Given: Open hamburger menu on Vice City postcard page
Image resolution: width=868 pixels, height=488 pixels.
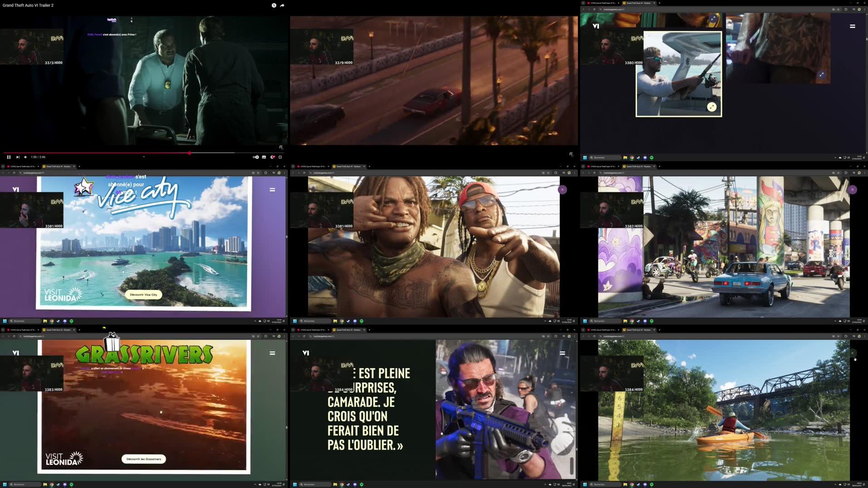Looking at the screenshot, I should [x=272, y=190].
